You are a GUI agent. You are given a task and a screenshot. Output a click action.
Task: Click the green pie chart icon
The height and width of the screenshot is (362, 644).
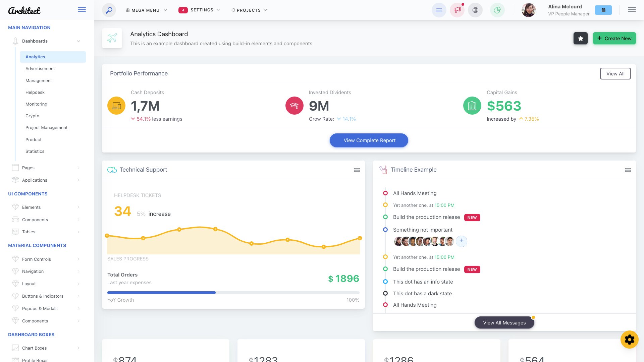[x=497, y=10]
